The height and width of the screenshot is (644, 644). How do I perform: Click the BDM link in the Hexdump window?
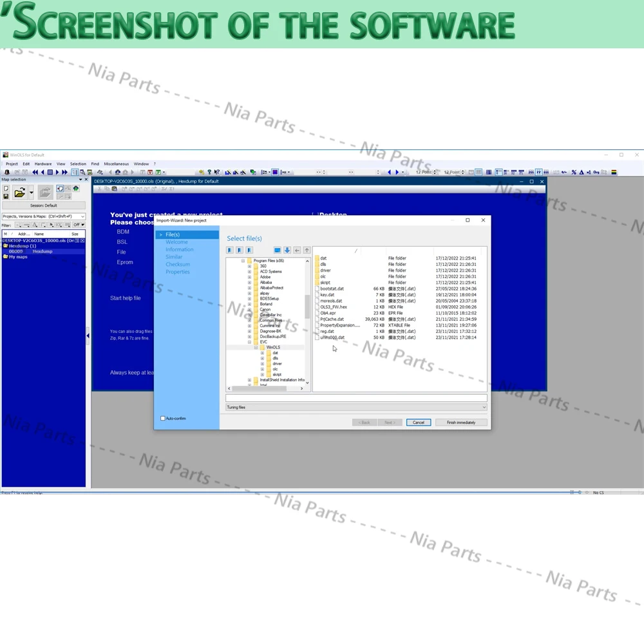[x=123, y=232]
